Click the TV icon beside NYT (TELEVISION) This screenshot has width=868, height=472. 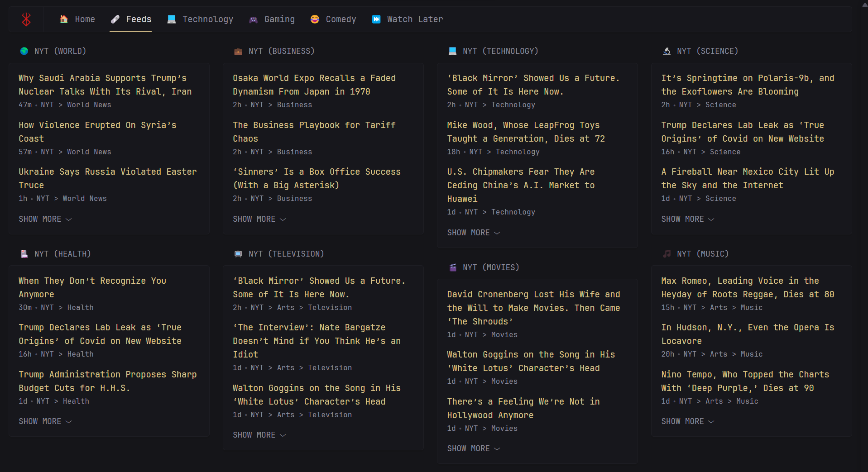[x=238, y=254]
